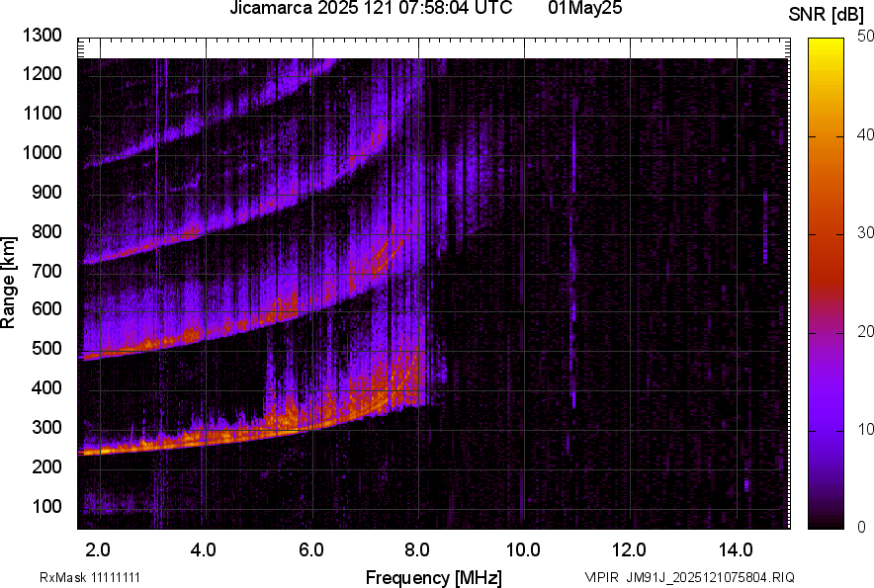Click the SNR colorbar gradient strip
The image size is (874, 588).
click(x=827, y=284)
